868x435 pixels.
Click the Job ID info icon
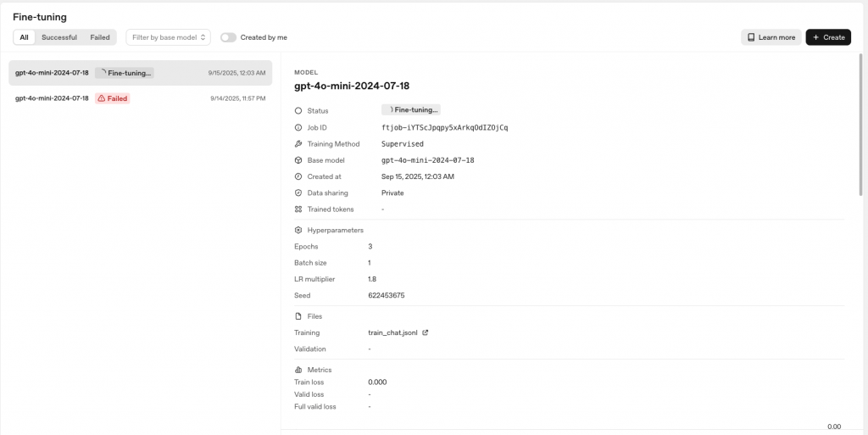tap(298, 127)
